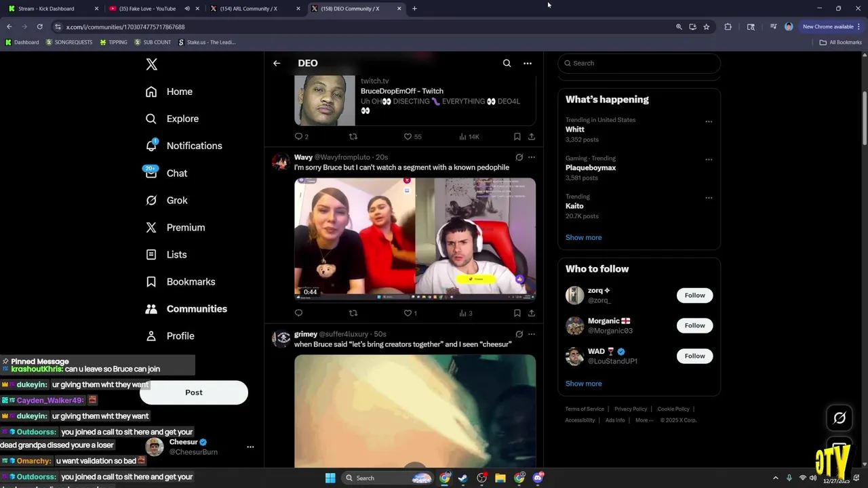
Task: Like Wavy's post
Action: 410,313
